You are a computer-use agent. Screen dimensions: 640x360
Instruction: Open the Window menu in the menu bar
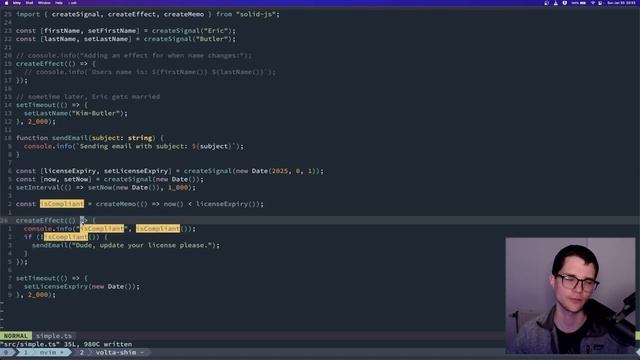click(44, 3)
